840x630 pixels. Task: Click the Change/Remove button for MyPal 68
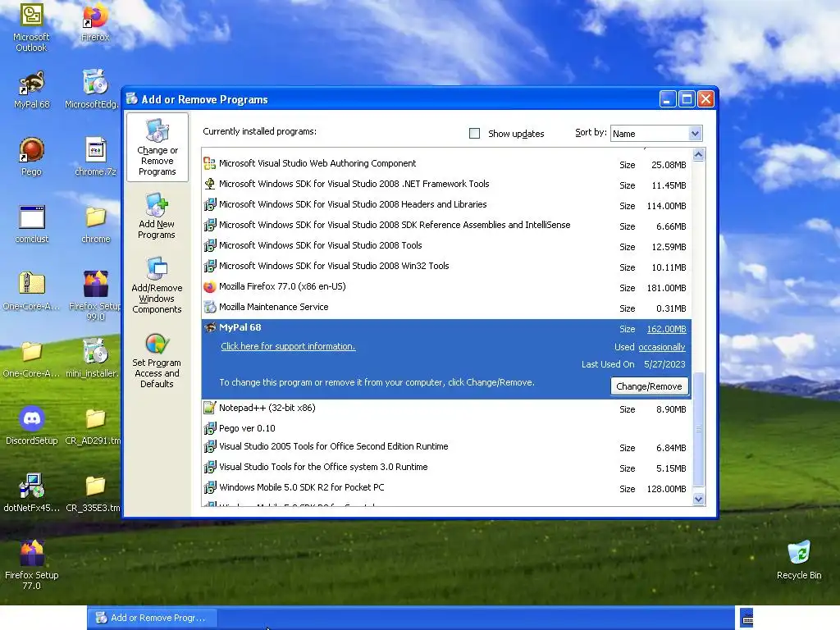[649, 386]
